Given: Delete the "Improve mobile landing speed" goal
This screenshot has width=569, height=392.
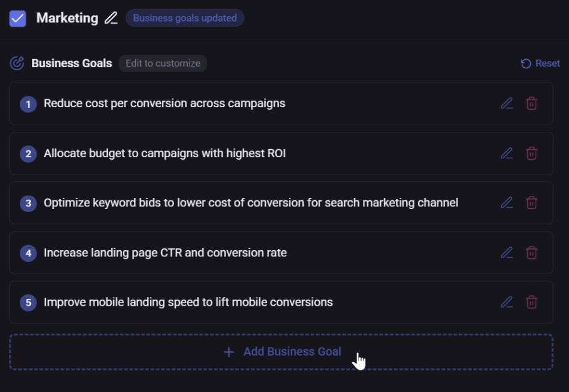Looking at the screenshot, I should [531, 302].
